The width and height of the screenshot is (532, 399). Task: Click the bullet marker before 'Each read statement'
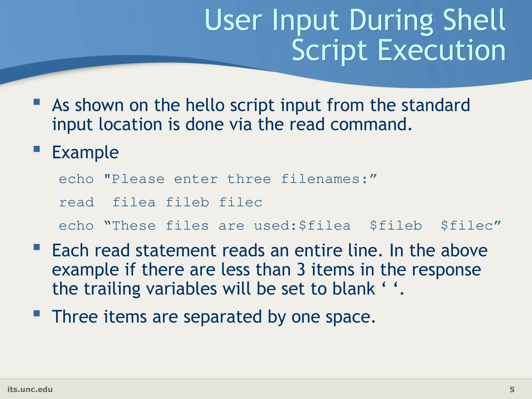[x=37, y=247]
